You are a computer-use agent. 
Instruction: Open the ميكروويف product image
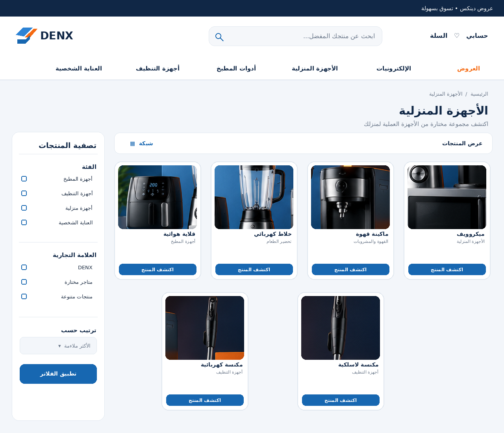click(447, 197)
